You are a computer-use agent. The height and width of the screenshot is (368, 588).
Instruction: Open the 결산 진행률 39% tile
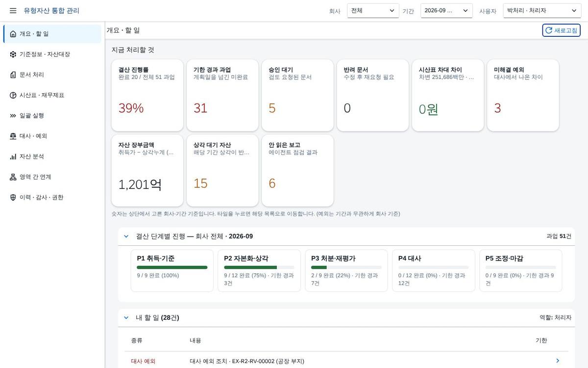[147, 95]
